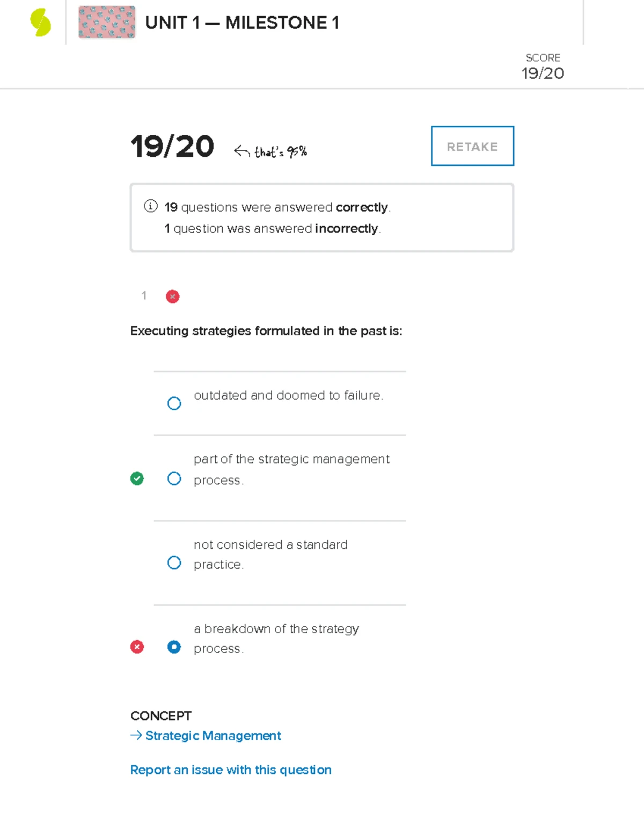The image size is (644, 834).
Task: Click the large 19/20 score text
Action: (172, 145)
